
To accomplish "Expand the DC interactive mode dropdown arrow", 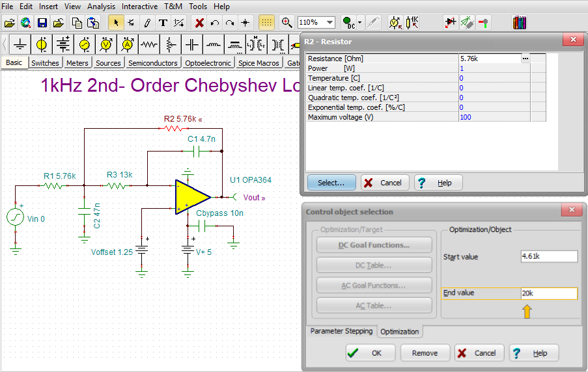I will pos(360,23).
